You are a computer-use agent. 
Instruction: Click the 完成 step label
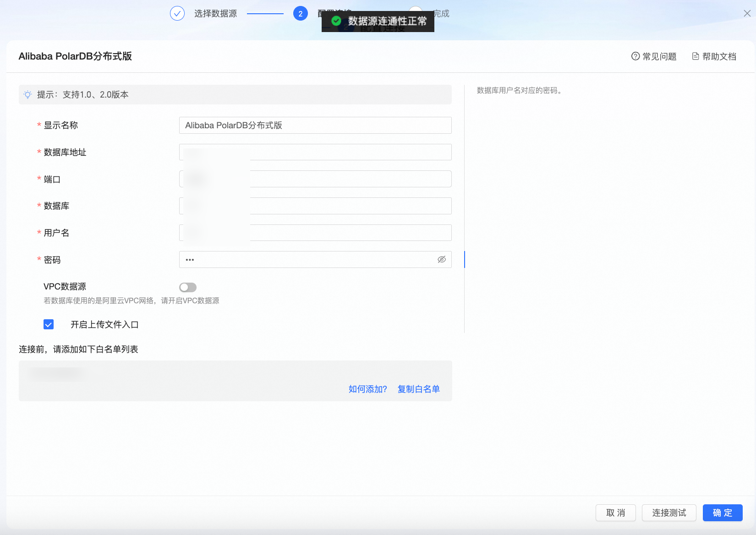(441, 13)
